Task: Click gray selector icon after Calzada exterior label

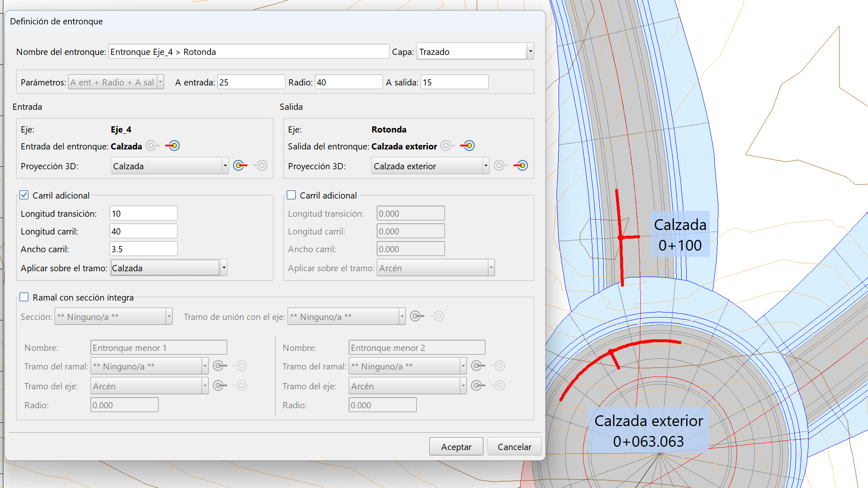Action: tap(447, 146)
